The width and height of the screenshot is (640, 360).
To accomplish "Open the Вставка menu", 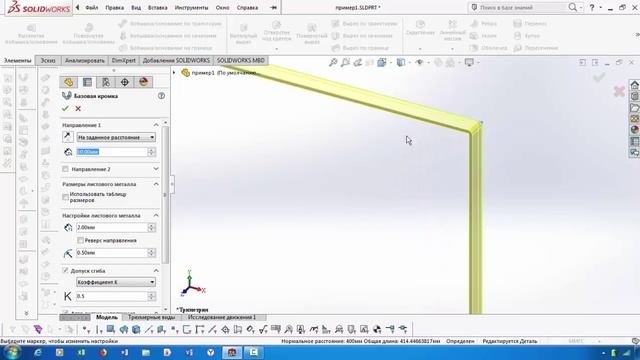I will tap(158, 7).
